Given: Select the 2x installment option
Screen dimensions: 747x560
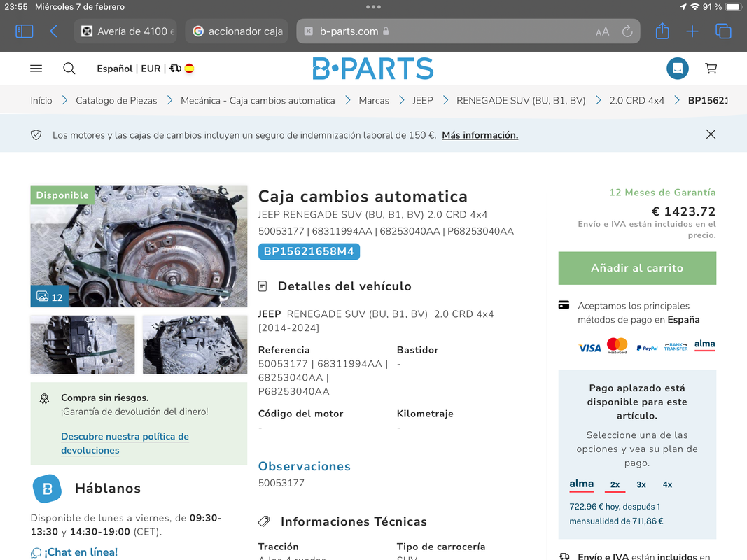Looking at the screenshot, I should point(615,485).
